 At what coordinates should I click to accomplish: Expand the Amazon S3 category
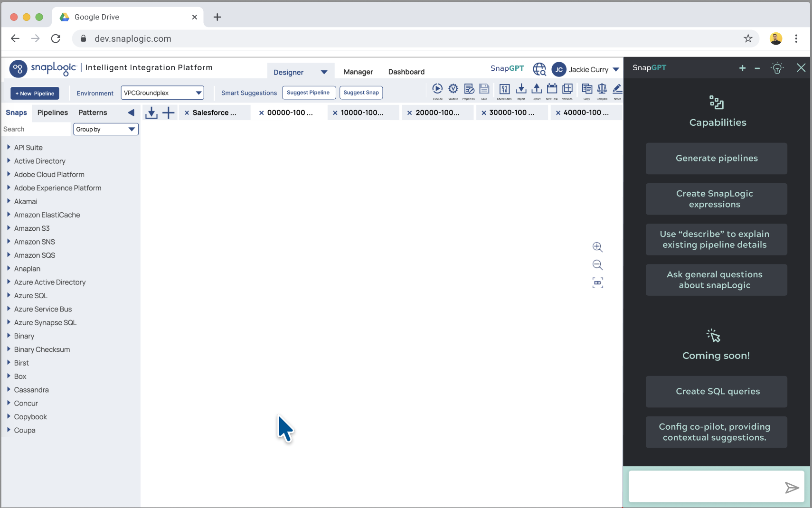click(x=9, y=228)
